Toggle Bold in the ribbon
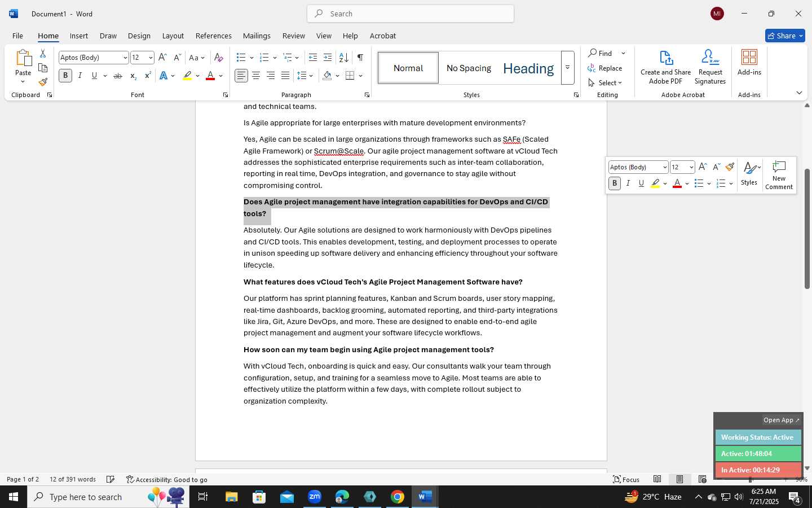 pyautogui.click(x=65, y=76)
